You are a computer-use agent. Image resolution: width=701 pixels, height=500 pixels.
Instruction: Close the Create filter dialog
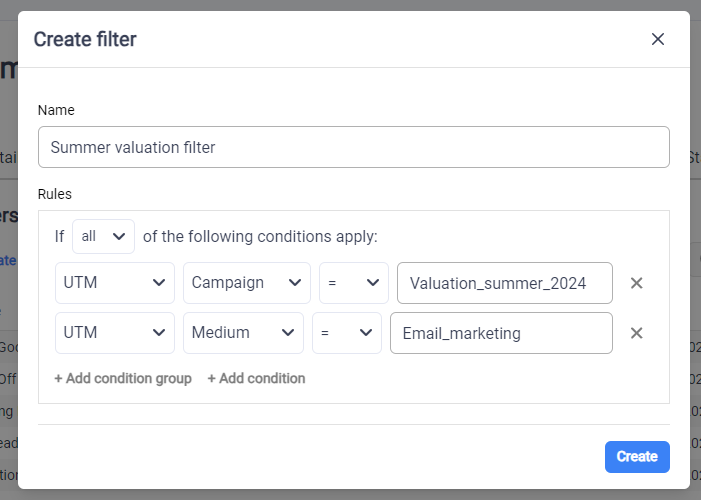657,39
